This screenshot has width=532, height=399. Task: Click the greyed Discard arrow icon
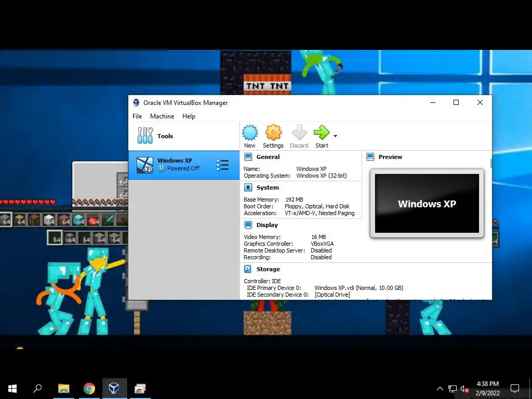pos(299,132)
